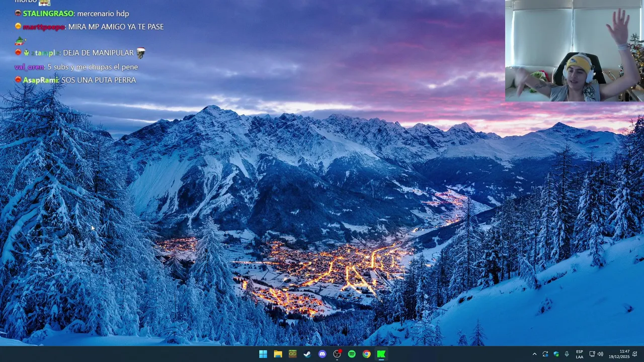The image size is (644, 362).
Task: Open File Explorer from the taskbar
Action: click(278, 354)
